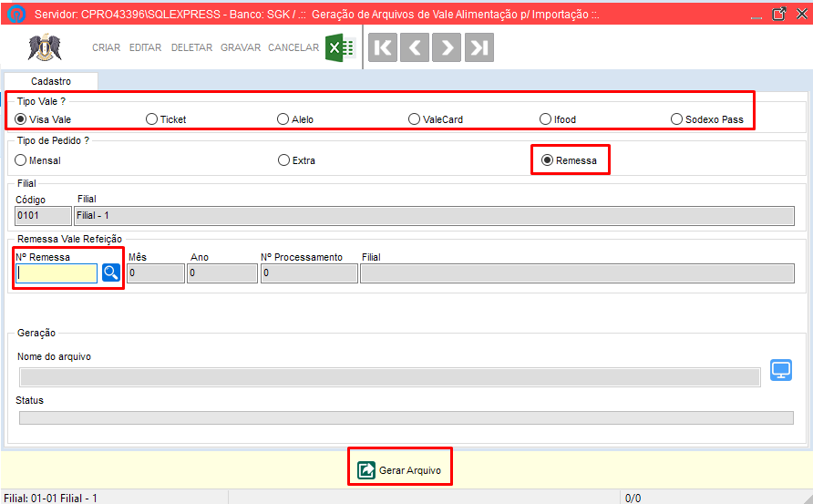Open the Cadastro tab
Image resolution: width=813 pixels, height=504 pixels.
51,81
